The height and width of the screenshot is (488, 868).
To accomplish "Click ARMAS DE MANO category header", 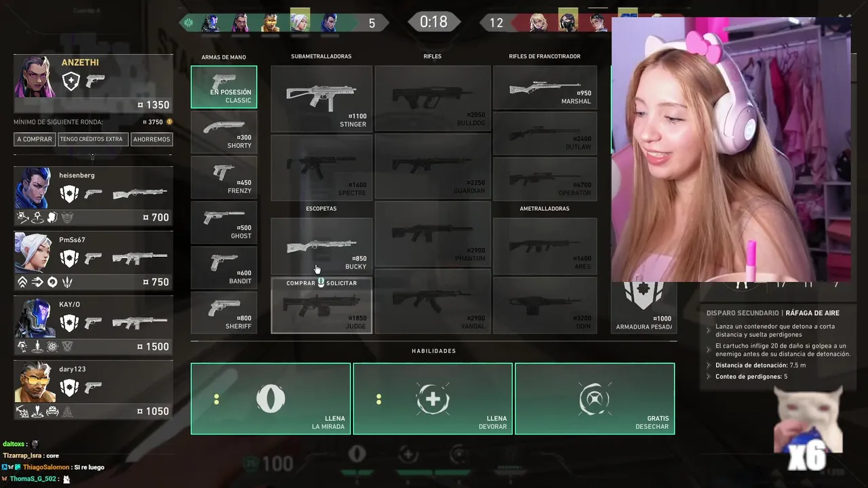I will point(224,57).
